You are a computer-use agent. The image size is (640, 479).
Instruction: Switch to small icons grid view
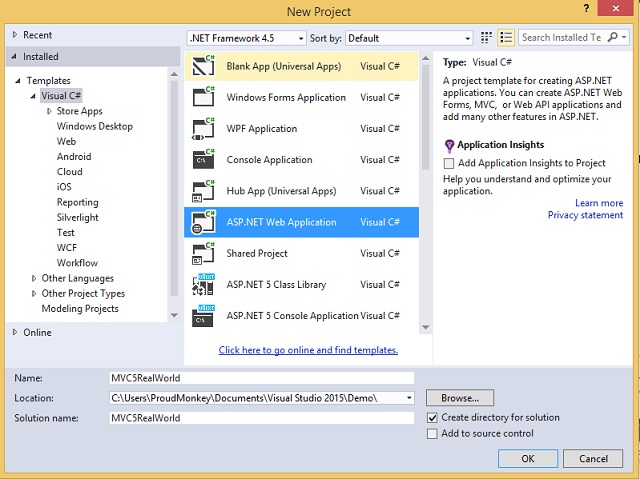pos(486,38)
